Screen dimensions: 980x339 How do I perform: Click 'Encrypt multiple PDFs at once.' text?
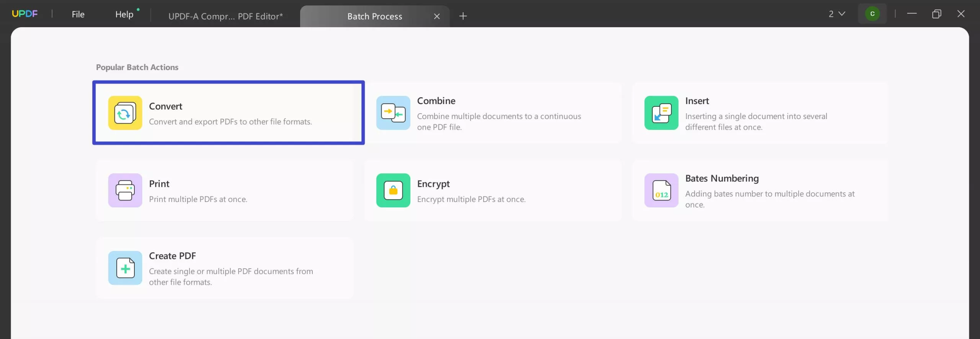(x=471, y=199)
